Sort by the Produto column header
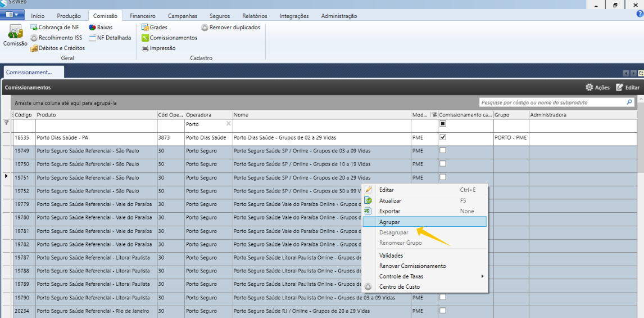The width and height of the screenshot is (644, 318). pyautogui.click(x=96, y=115)
